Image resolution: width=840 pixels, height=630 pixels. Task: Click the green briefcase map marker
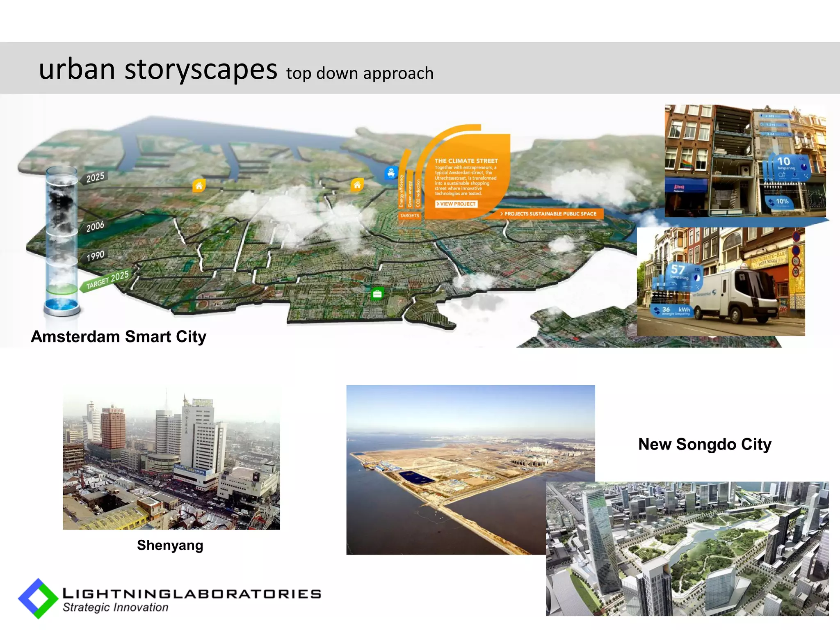pyautogui.click(x=377, y=294)
